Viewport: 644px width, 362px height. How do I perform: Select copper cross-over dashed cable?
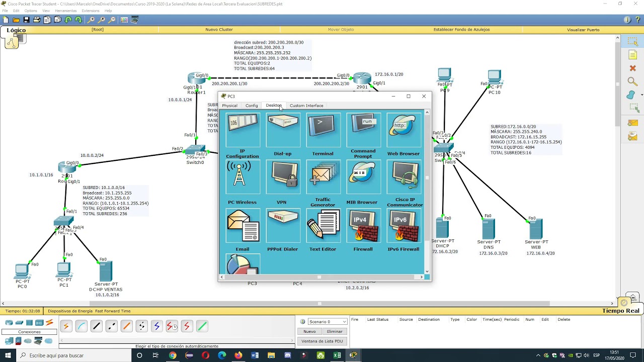tap(111, 326)
